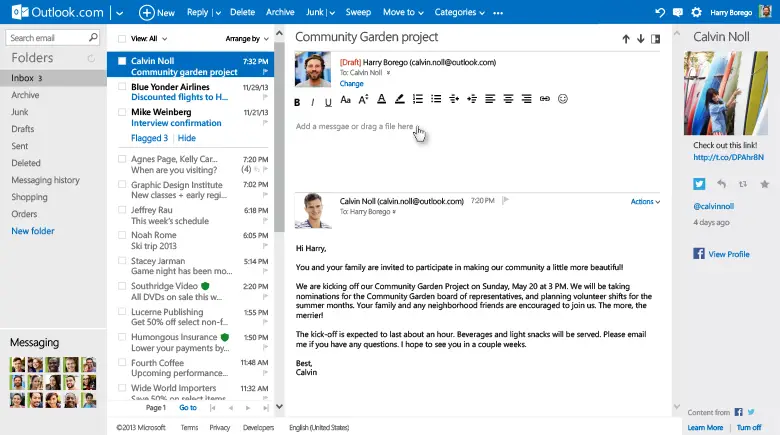Open the Sent folder
The height and width of the screenshot is (435, 780).
pos(20,146)
